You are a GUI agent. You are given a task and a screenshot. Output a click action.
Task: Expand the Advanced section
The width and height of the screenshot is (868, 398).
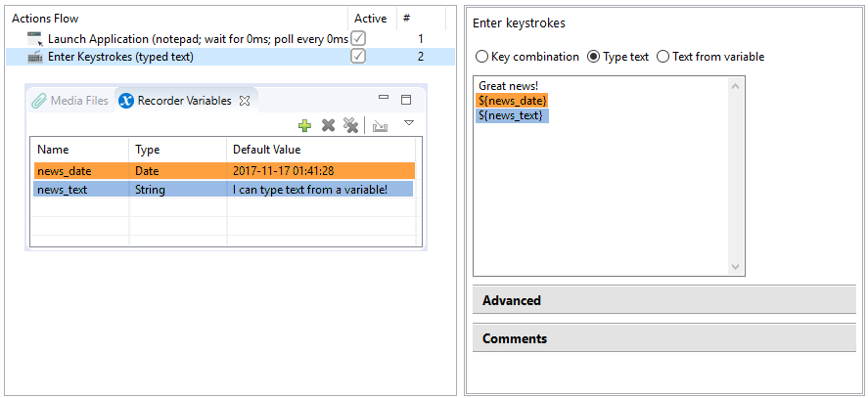(664, 300)
